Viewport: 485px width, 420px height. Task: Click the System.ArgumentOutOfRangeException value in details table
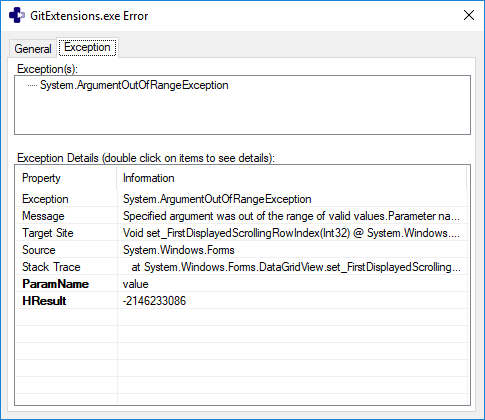(217, 199)
